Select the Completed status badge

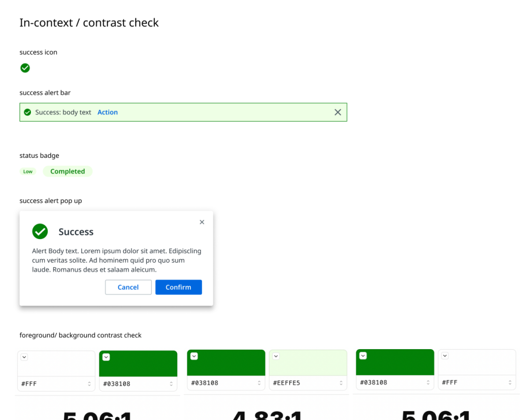68,171
